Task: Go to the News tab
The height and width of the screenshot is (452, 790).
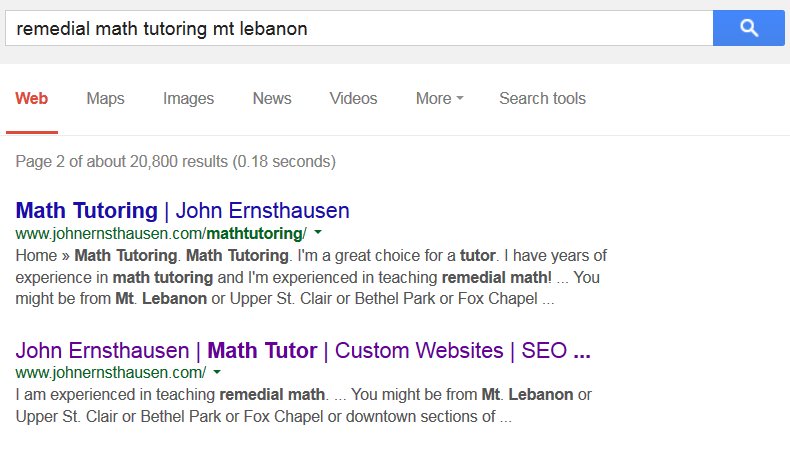Action: click(272, 98)
